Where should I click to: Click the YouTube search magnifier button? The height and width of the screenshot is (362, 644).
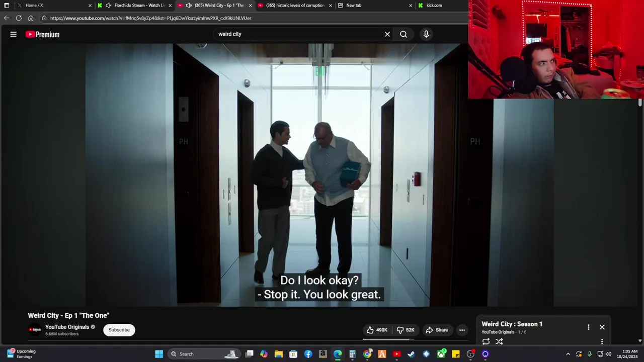404,34
